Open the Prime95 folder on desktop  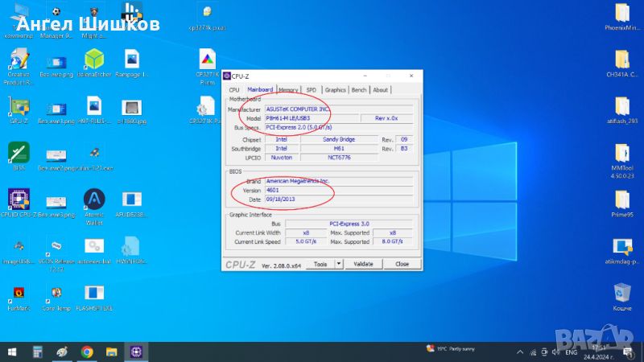(621, 201)
